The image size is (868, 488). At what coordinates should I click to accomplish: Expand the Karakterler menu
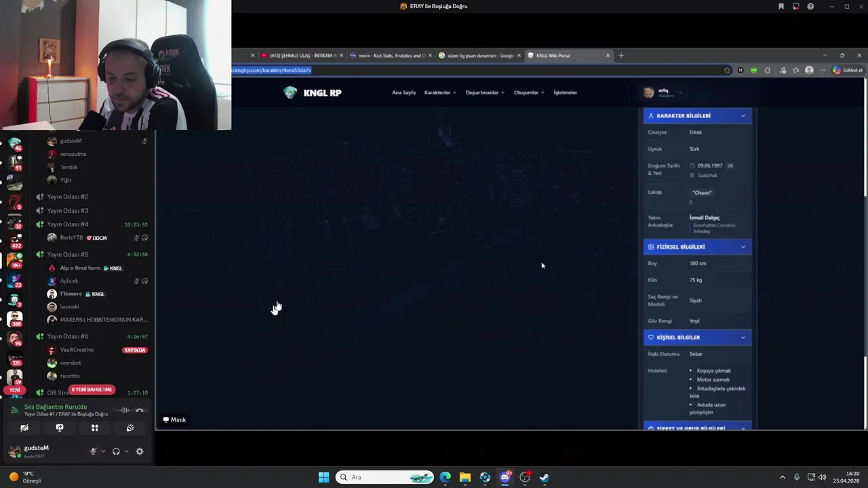click(440, 93)
